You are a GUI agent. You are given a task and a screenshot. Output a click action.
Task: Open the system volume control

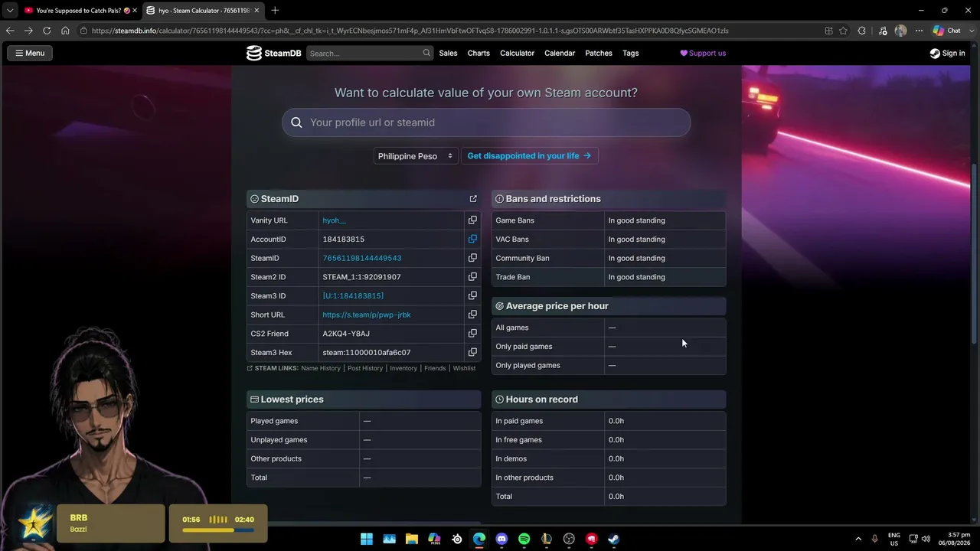click(x=926, y=539)
